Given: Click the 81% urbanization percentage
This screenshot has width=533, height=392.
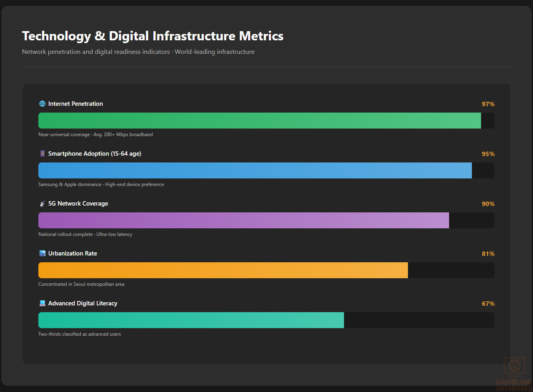Looking at the screenshot, I should [488, 254].
